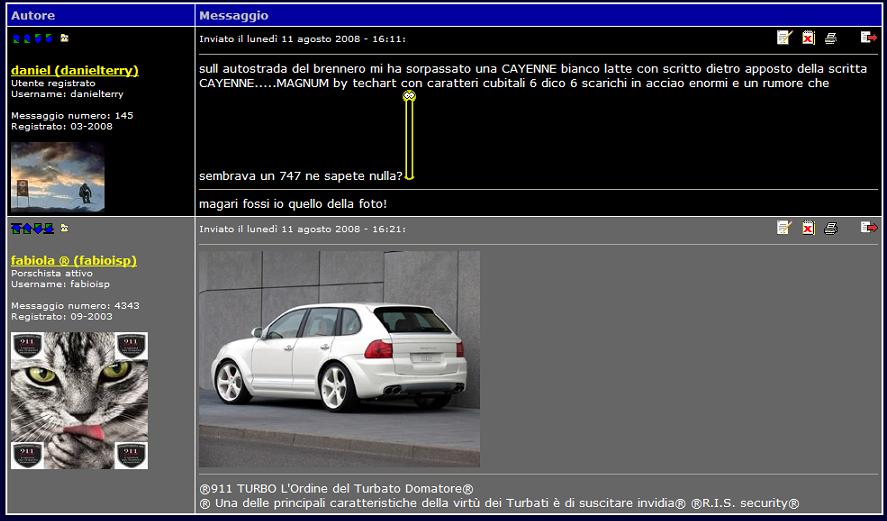The image size is (887, 521).
Task: Go to previous post arrow in fabiola's post
Action: click(27, 229)
